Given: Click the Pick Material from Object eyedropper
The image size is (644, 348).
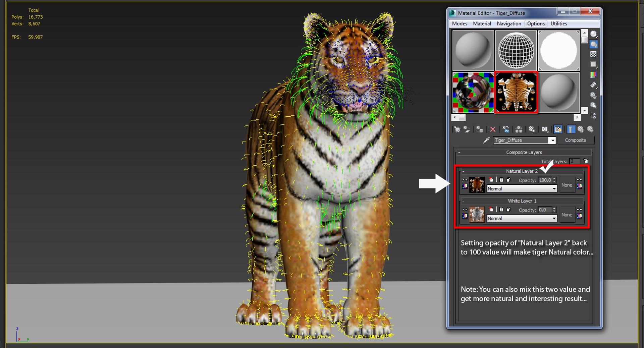Looking at the screenshot, I should (486, 140).
